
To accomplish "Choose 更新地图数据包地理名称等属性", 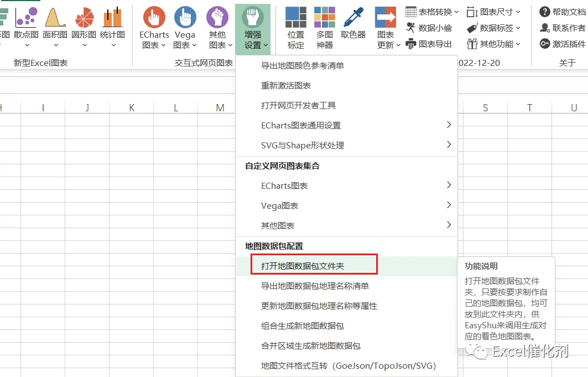I will (x=347, y=306).
